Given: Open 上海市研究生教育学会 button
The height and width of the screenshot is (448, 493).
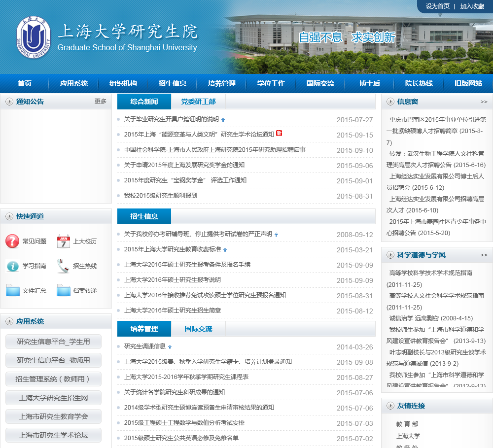Looking at the screenshot, I should (53, 416).
